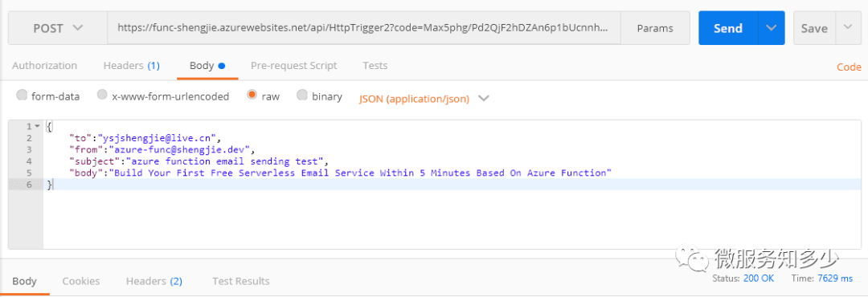This screenshot has width=868, height=297.
Task: Expand the Send button arrow
Action: [771, 28]
